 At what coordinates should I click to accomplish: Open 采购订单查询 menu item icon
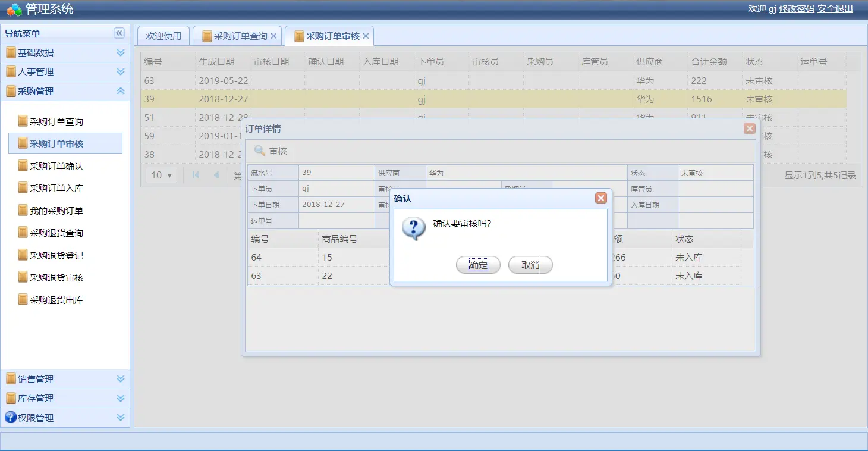23,121
